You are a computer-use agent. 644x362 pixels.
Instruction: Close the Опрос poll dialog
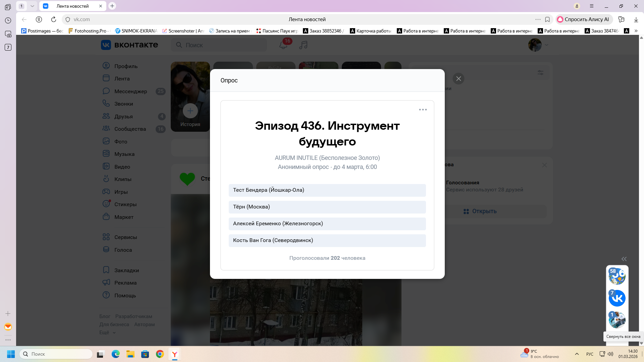tap(458, 79)
